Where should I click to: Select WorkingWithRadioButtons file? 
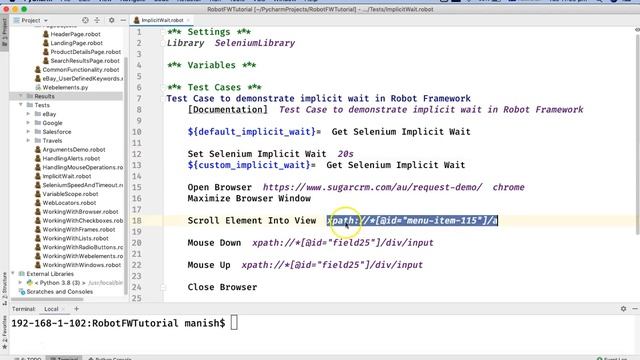coord(82,247)
